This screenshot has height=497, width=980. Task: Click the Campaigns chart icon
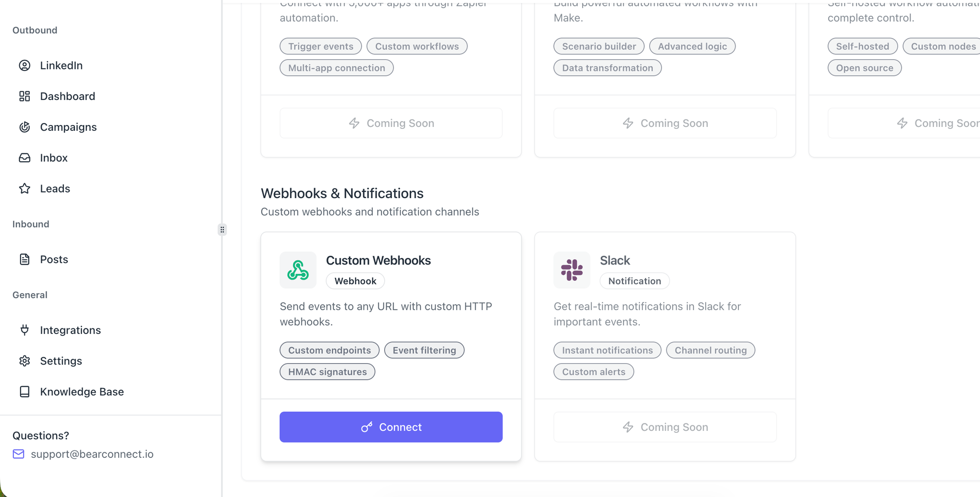tap(24, 127)
